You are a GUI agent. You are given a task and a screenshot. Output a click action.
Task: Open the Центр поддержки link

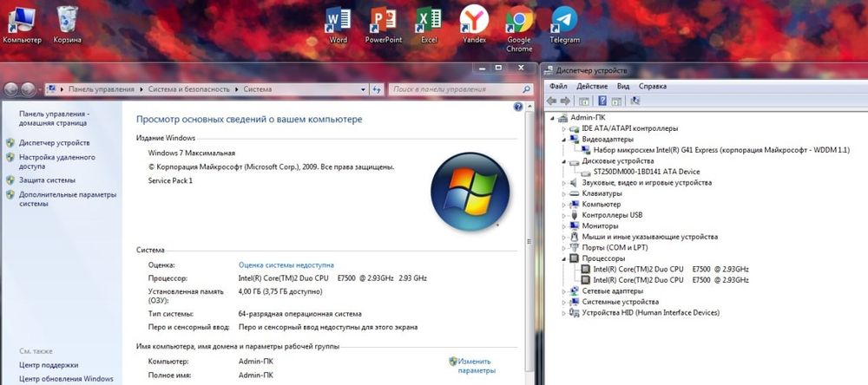coord(49,365)
